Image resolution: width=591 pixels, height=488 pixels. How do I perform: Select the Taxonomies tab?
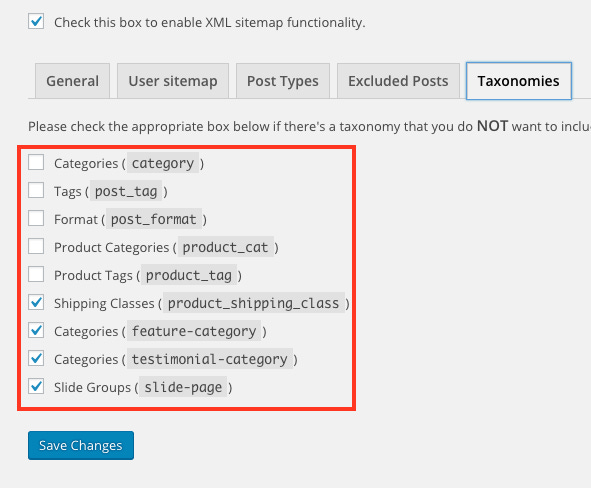[x=519, y=81]
